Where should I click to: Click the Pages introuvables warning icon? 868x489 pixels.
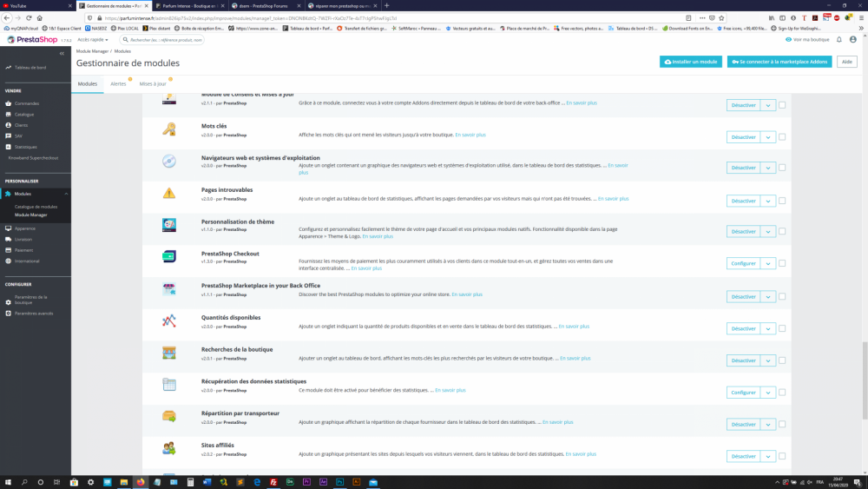pyautogui.click(x=169, y=194)
